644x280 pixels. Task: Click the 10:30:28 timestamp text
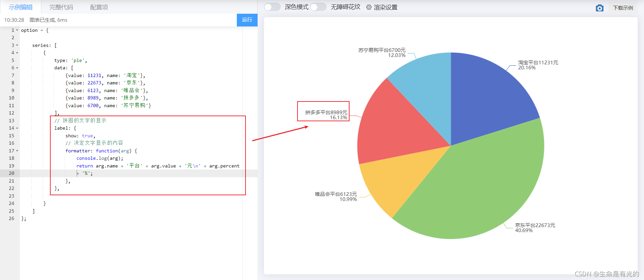point(14,20)
